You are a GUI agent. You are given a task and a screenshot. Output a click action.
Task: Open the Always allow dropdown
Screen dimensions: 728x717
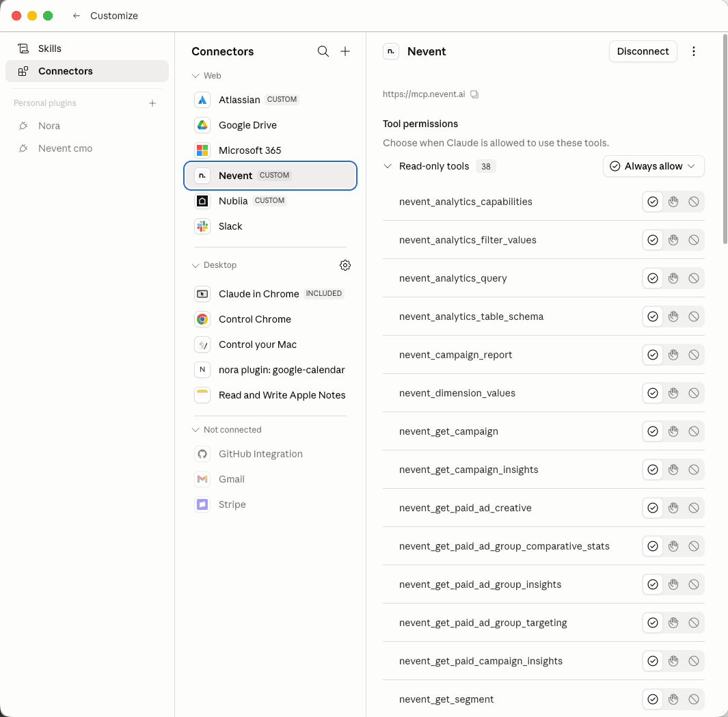(653, 166)
